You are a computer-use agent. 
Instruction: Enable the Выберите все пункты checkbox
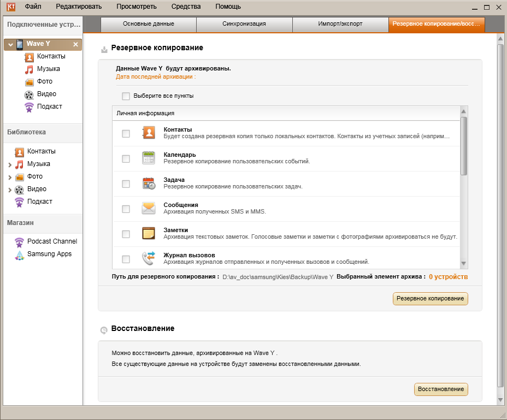pyautogui.click(x=126, y=96)
